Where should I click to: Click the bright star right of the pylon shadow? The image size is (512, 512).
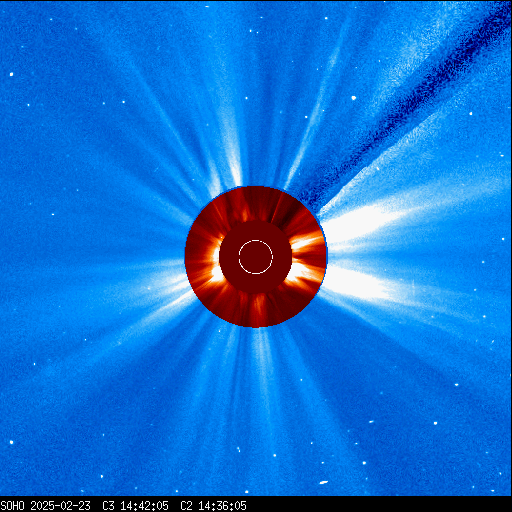pos(353,98)
